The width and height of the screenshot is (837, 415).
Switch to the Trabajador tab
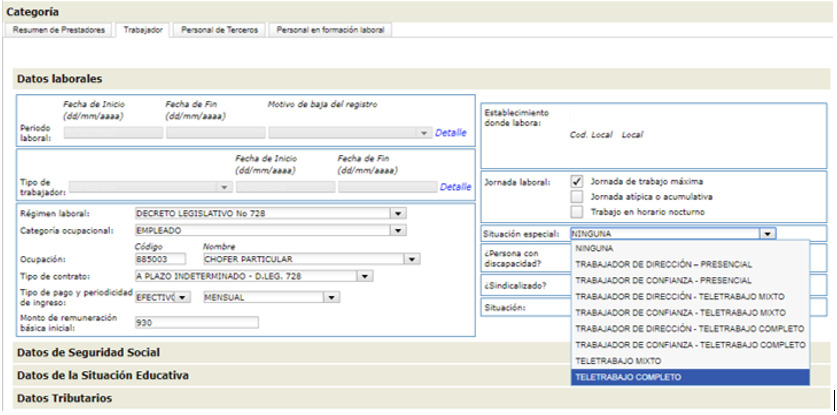(x=143, y=30)
